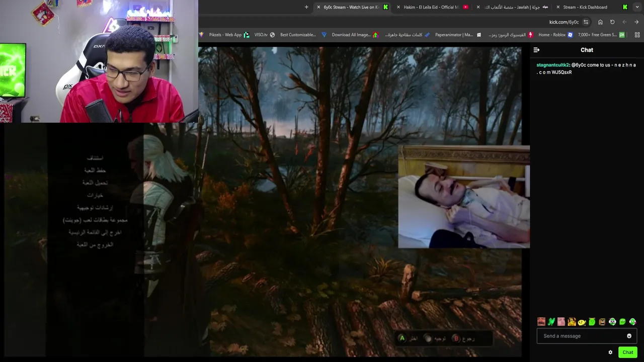The height and width of the screenshot is (362, 644).
Task: Close the Stream - Kick Dashboard tab
Action: [558, 7]
